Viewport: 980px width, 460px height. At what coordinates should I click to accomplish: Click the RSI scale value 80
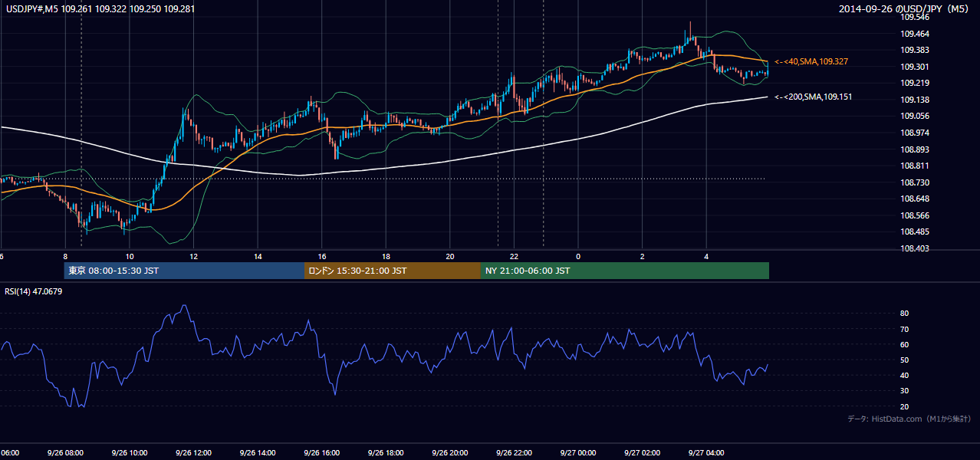904,314
